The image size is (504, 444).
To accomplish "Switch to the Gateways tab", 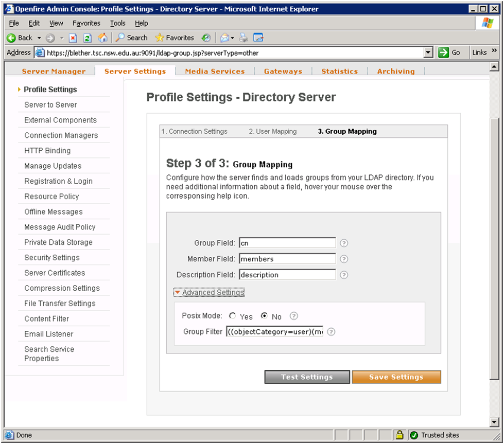I will click(283, 72).
